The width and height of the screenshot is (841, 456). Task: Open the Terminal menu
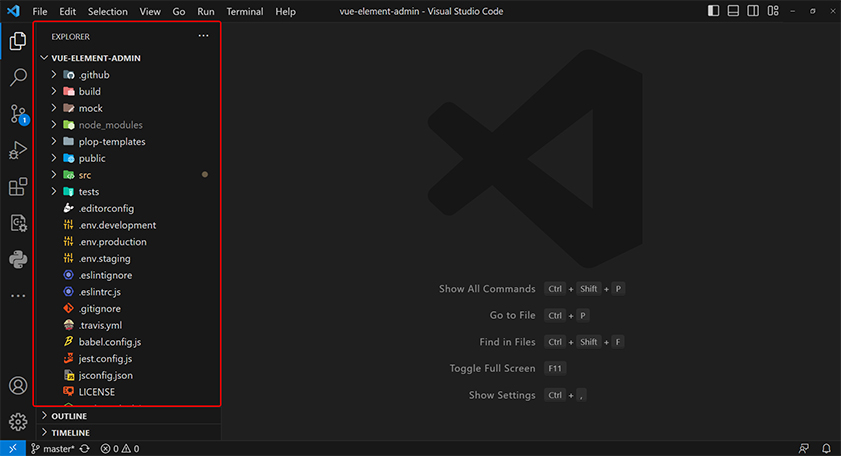tap(245, 11)
